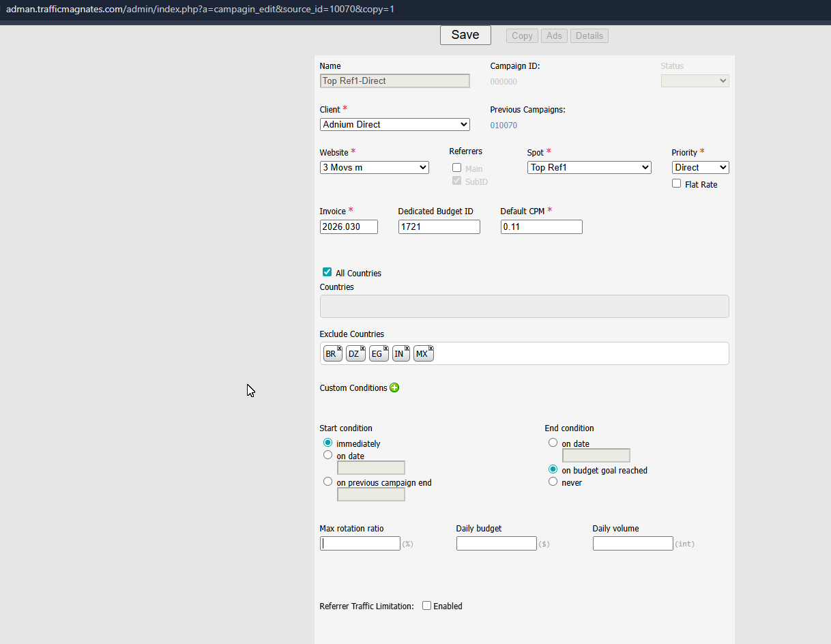The width and height of the screenshot is (831, 644).
Task: Click the Save button
Action: (465, 35)
